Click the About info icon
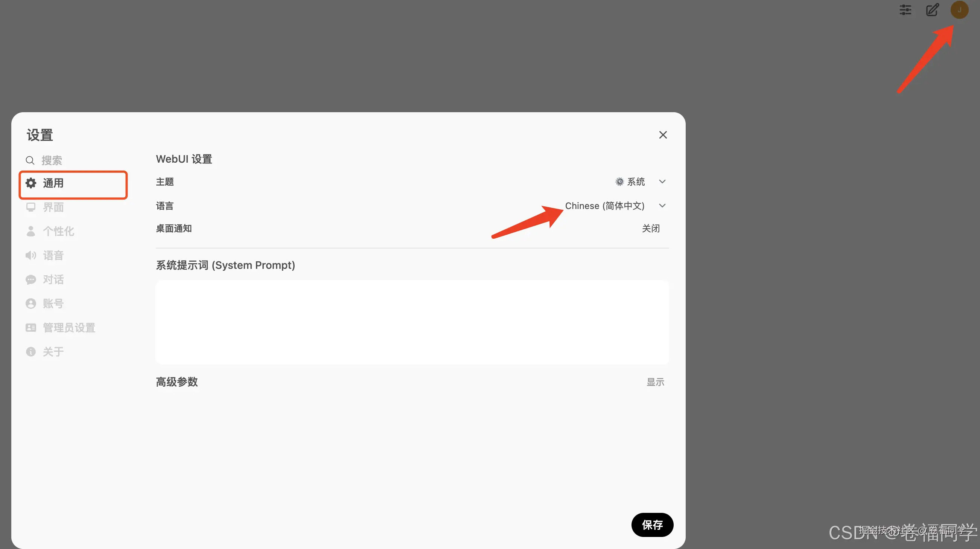The width and height of the screenshot is (980, 549). click(x=31, y=351)
